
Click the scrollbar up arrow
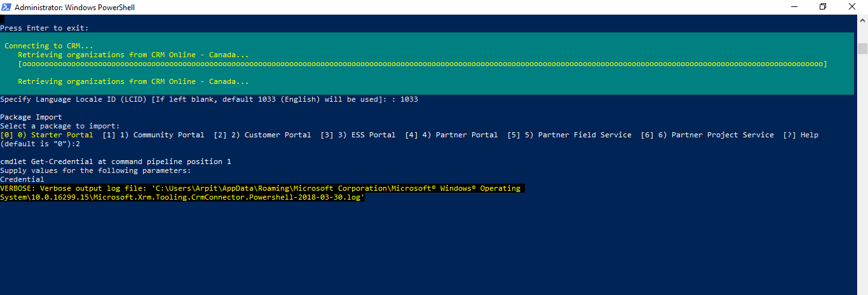(862, 20)
